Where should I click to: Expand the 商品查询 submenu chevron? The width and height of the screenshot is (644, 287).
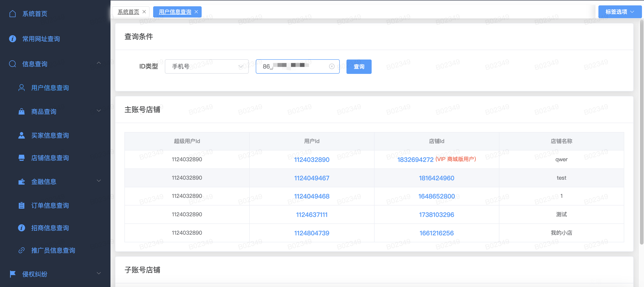(x=99, y=110)
